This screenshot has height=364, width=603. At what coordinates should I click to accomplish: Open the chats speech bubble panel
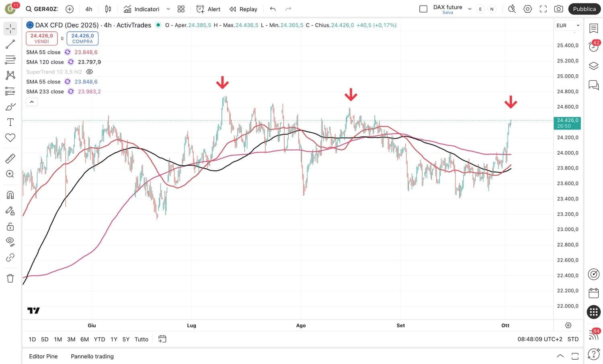pyautogui.click(x=594, y=85)
